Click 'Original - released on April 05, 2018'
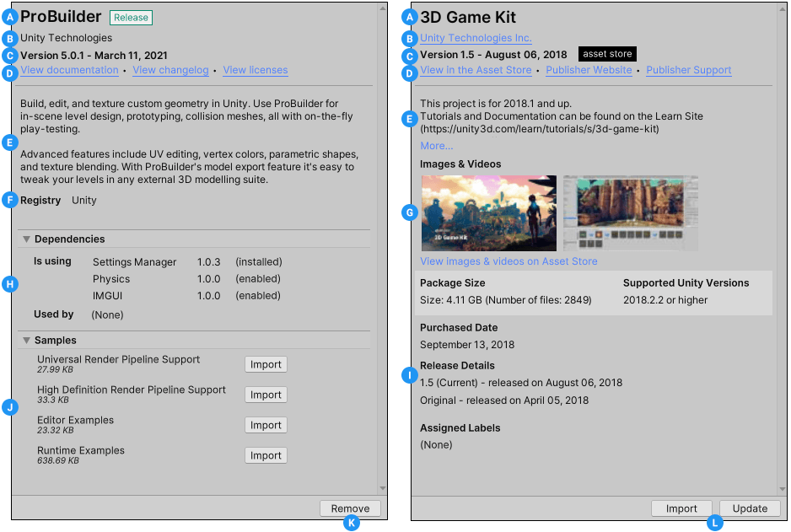Image resolution: width=791 pixels, height=532 pixels. (504, 400)
